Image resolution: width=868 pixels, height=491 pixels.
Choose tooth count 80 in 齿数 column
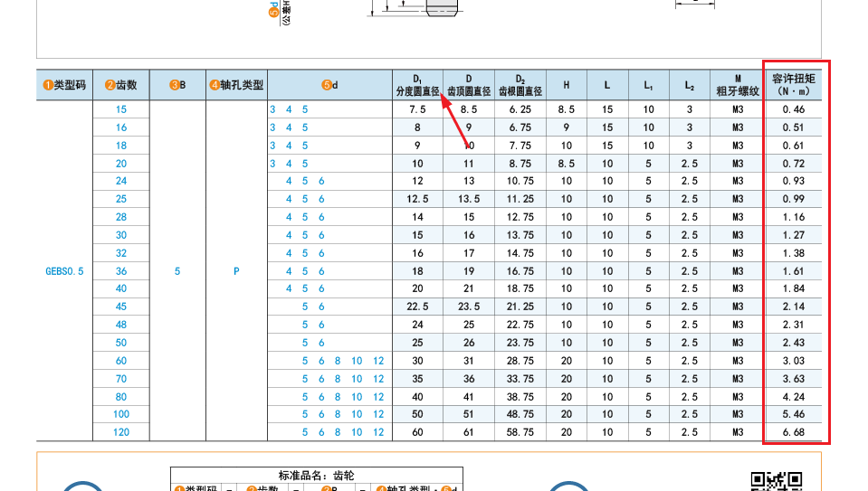click(121, 397)
